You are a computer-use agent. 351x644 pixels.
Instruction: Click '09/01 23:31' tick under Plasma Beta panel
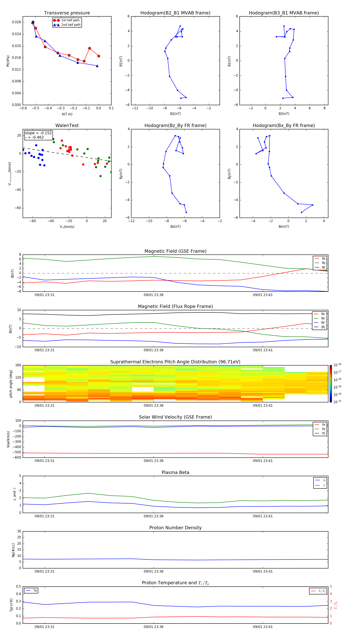click(44, 516)
